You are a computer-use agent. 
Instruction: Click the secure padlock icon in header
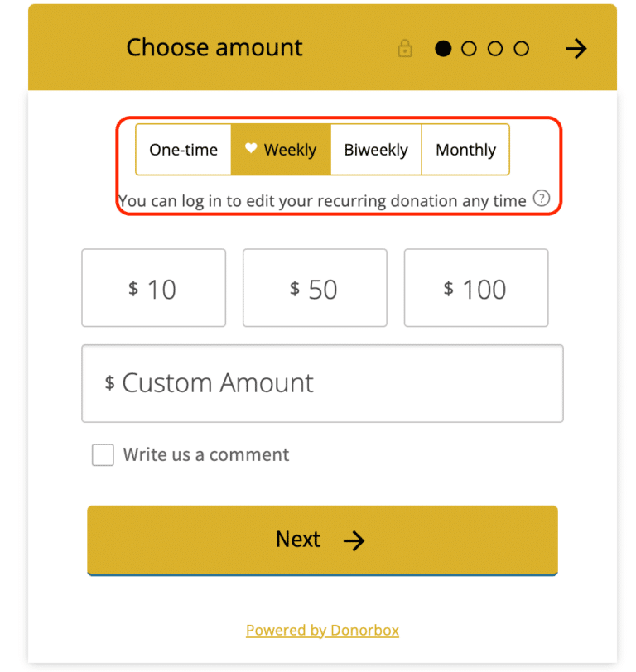pyautogui.click(x=405, y=49)
